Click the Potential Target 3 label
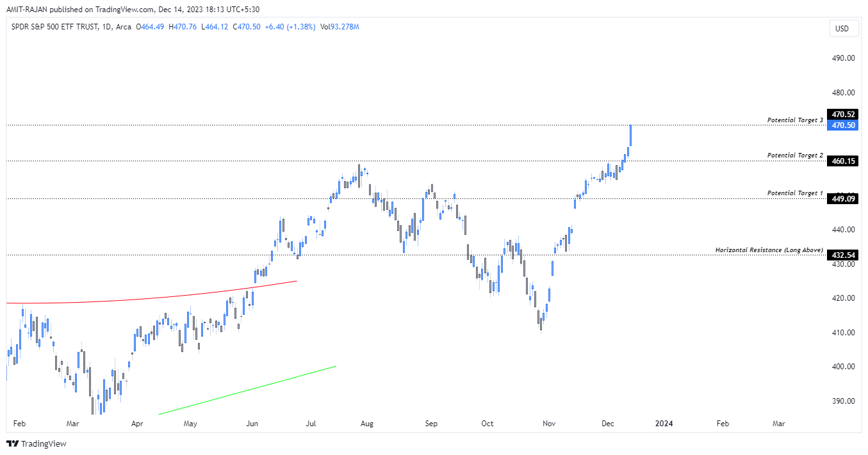Viewport: 868px width, 455px height. (x=795, y=120)
